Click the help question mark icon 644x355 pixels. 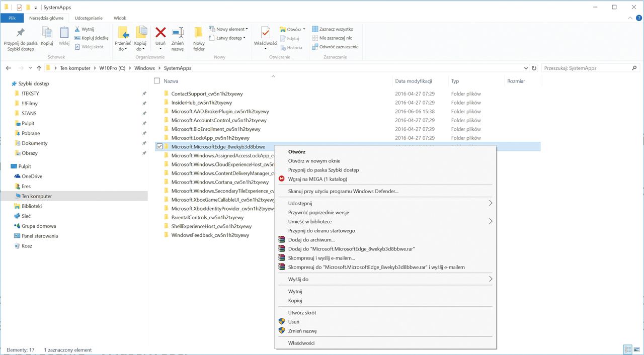tap(638, 18)
